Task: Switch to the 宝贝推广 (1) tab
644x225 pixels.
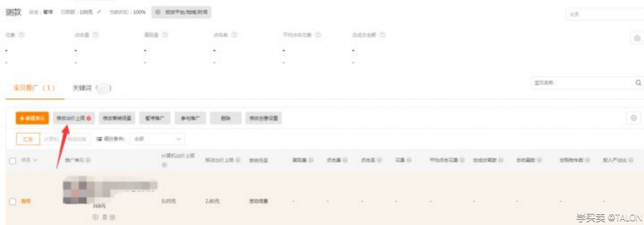Action: coord(35,88)
